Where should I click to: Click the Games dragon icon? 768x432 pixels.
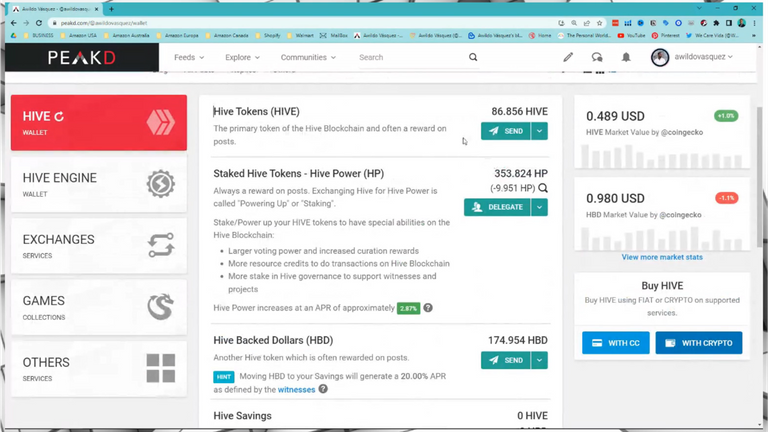pyautogui.click(x=161, y=307)
